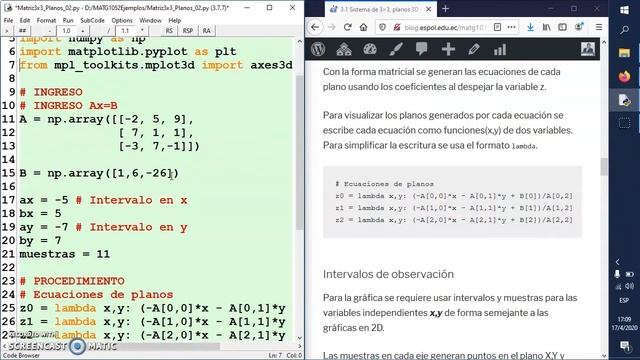Image resolution: width=640 pixels, height=360 pixels.
Task: Click the RS toolbar button
Action: pos(169,31)
